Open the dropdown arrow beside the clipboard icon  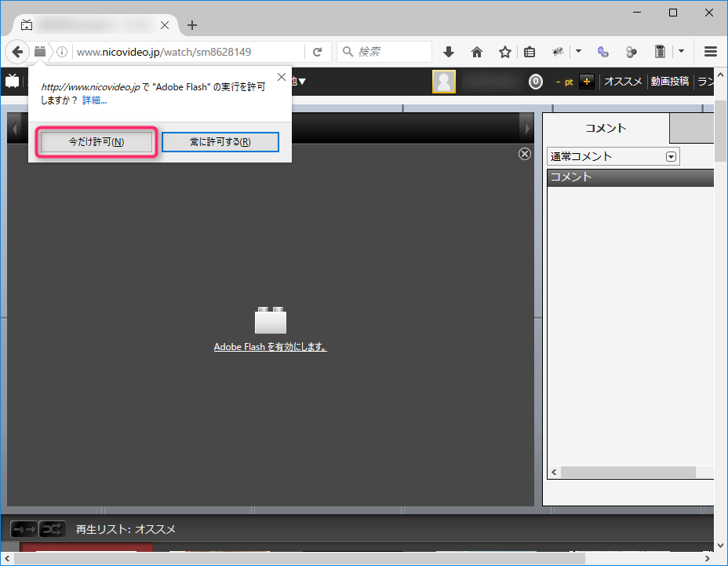(x=681, y=52)
